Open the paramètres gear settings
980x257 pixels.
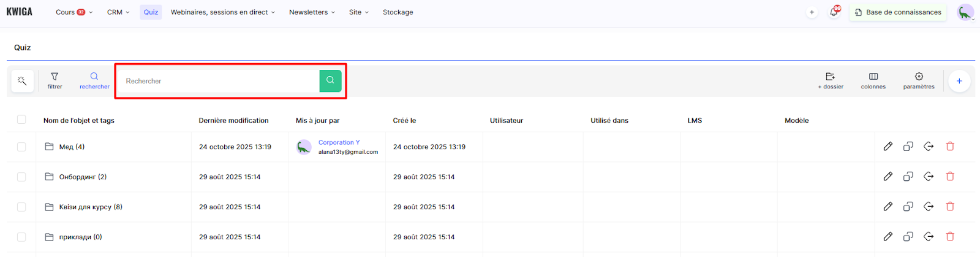pyautogui.click(x=919, y=80)
